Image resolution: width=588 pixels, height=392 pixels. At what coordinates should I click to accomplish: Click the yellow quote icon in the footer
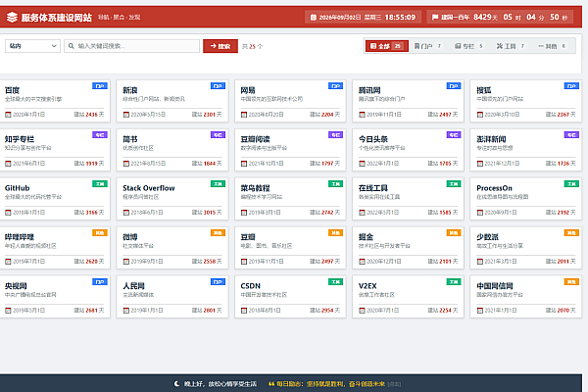[x=271, y=384]
